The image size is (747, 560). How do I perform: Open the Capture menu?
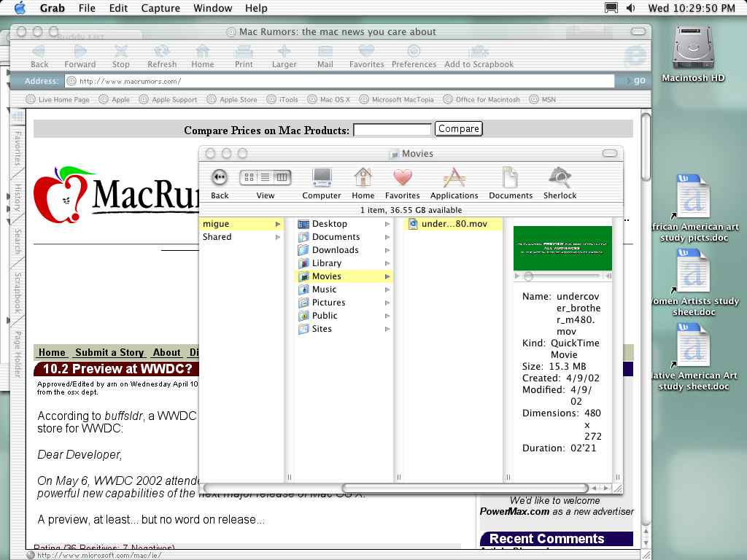[x=160, y=8]
